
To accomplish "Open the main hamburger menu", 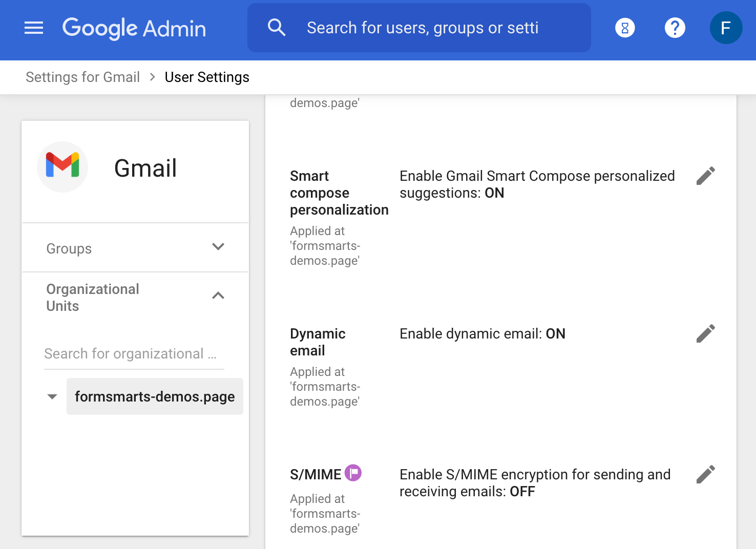I will [x=34, y=28].
